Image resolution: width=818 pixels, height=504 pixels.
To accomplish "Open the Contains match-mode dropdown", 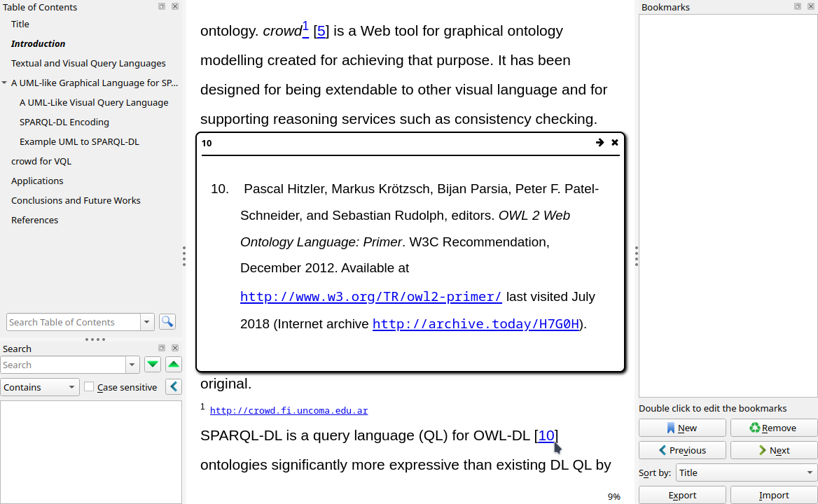I will (40, 386).
